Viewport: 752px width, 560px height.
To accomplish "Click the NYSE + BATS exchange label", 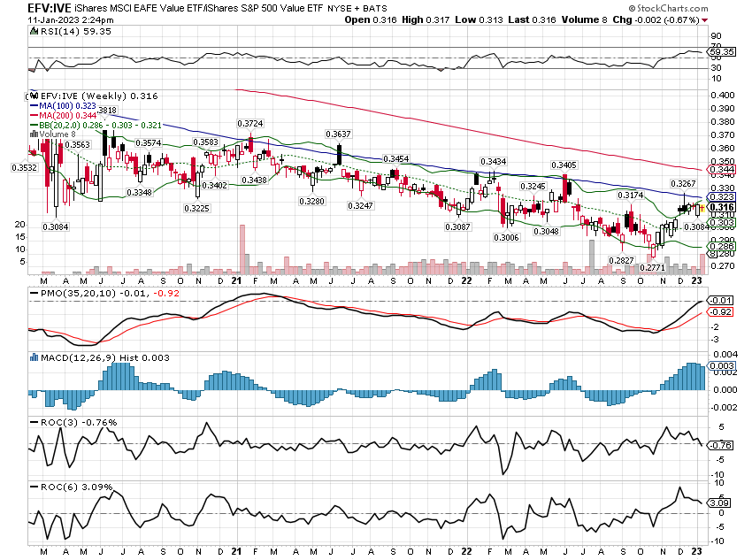I will (x=357, y=9).
